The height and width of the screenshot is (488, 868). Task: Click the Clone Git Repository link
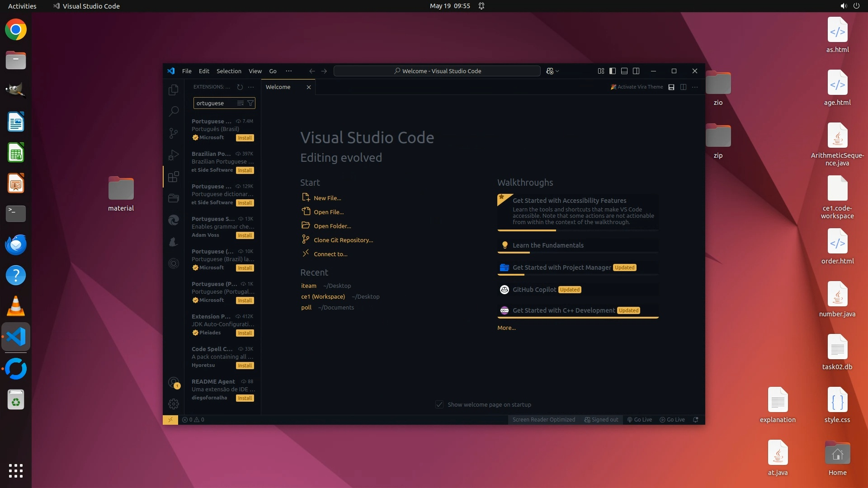[x=343, y=240]
